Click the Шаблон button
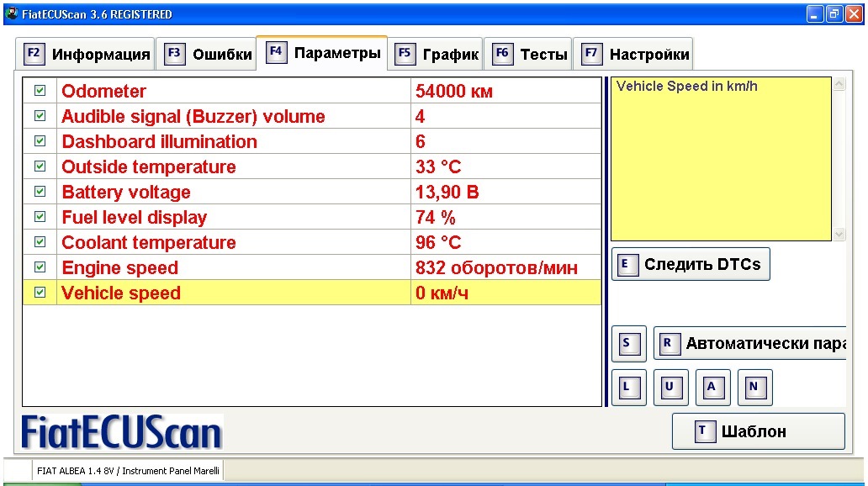The height and width of the screenshot is (486, 868). [759, 431]
